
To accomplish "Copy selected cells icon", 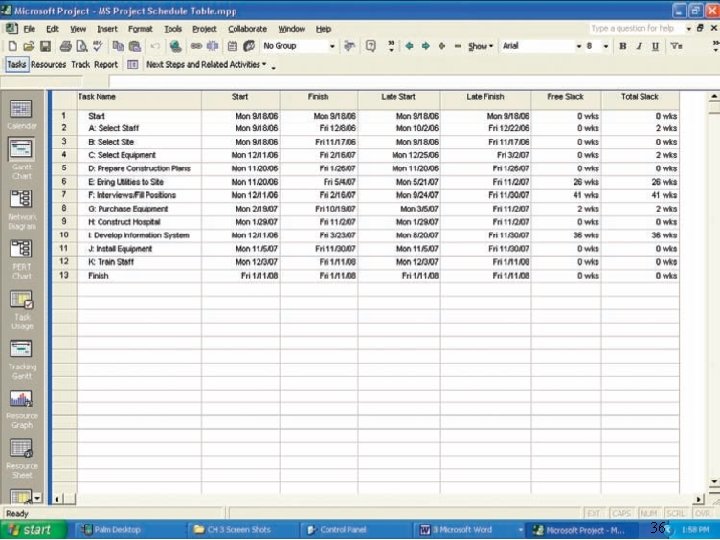I will 118,46.
